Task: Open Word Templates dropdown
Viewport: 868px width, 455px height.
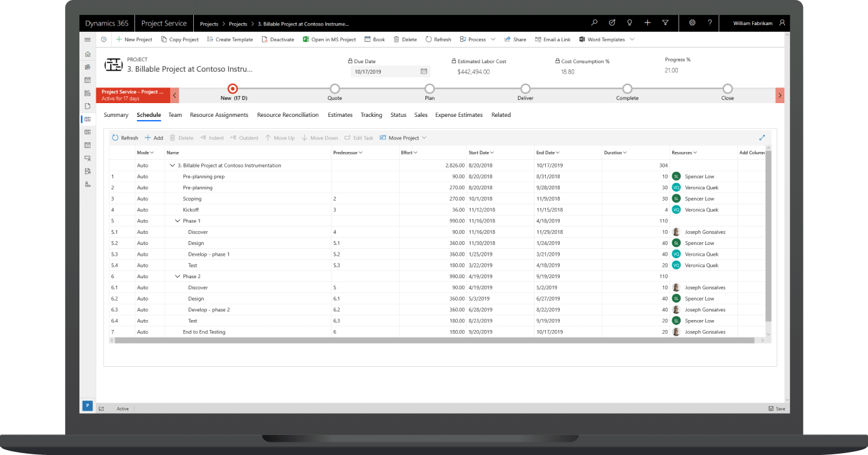Action: (x=607, y=39)
